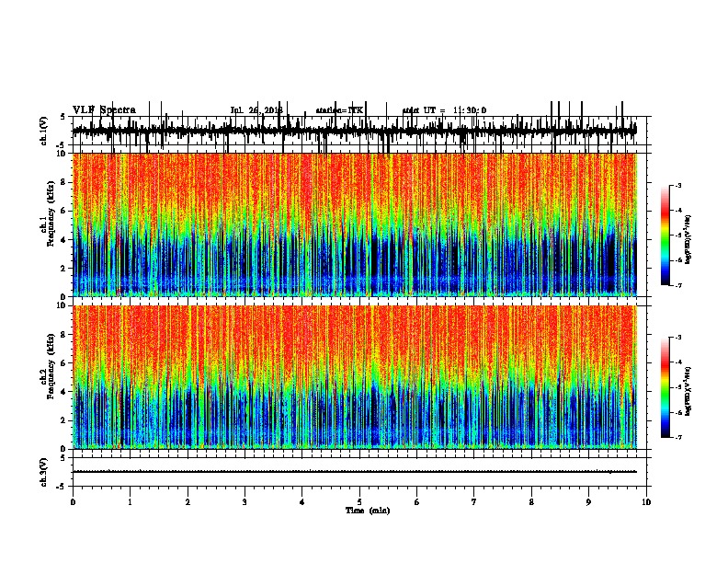728x563 pixels.
Task: Click the "-3" label on ch.2 color bar
Action: pos(678,338)
